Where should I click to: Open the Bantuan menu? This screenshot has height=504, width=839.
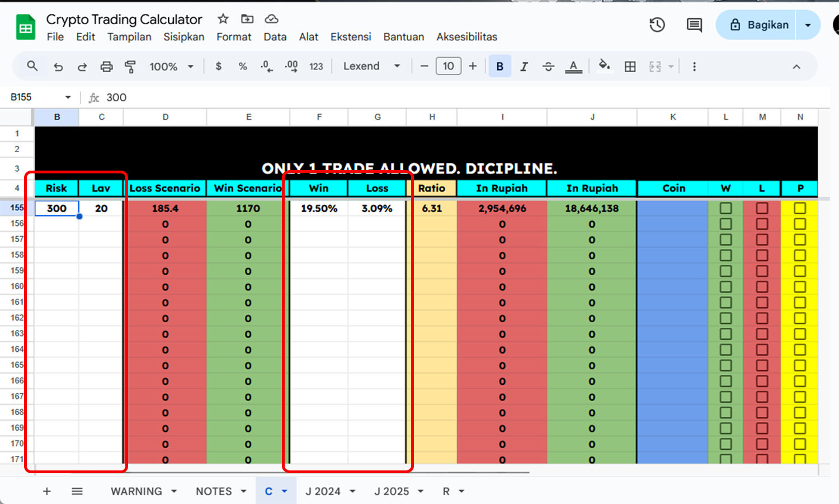403,37
